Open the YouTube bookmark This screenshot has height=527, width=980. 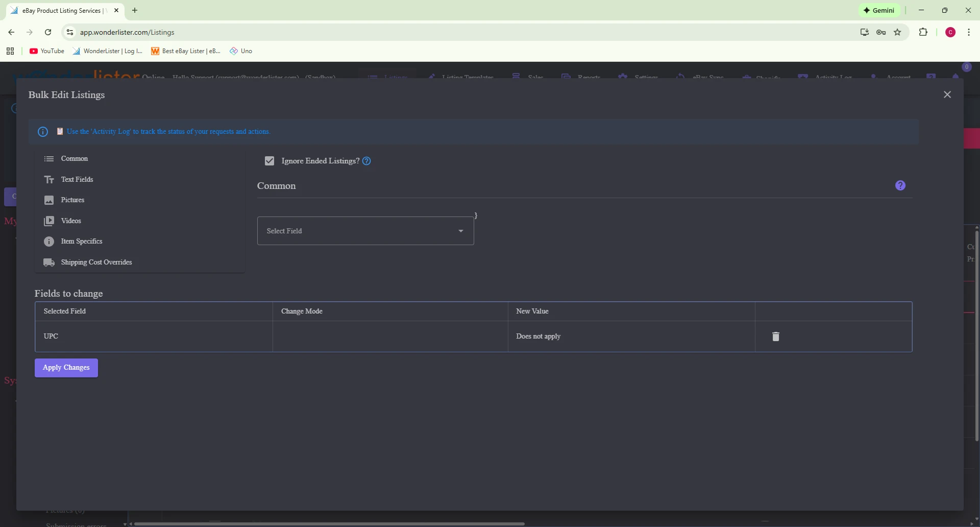coord(47,51)
